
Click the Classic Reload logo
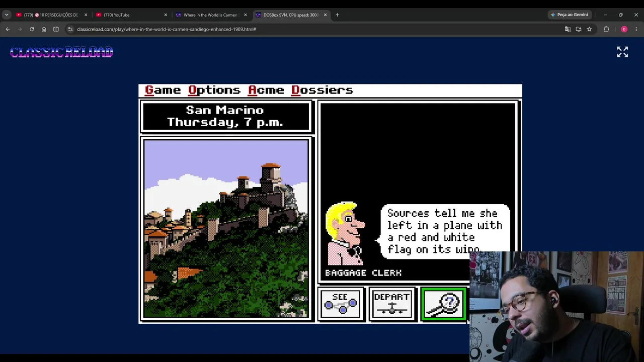pos(61,52)
